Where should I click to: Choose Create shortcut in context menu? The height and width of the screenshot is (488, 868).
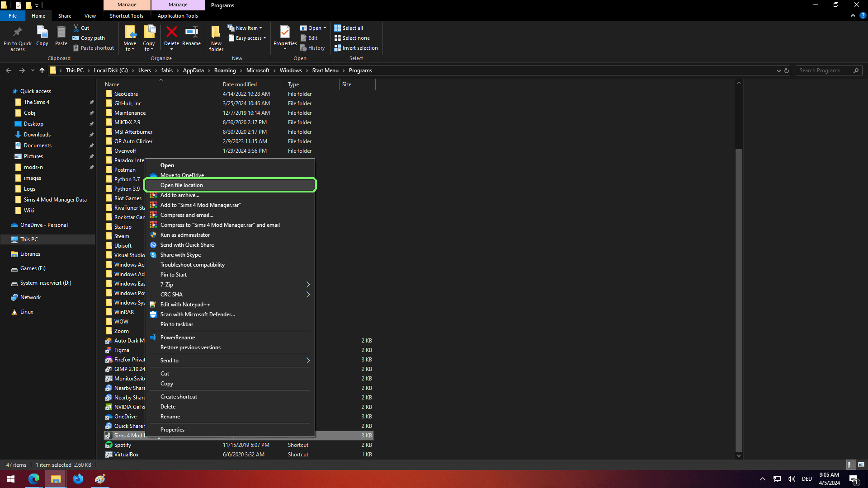230,397
